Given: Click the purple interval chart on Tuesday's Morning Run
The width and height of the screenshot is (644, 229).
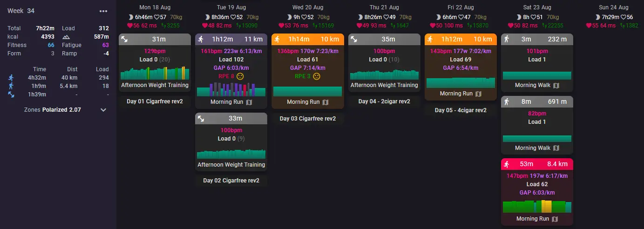Looking at the screenshot, I should 231,89.
